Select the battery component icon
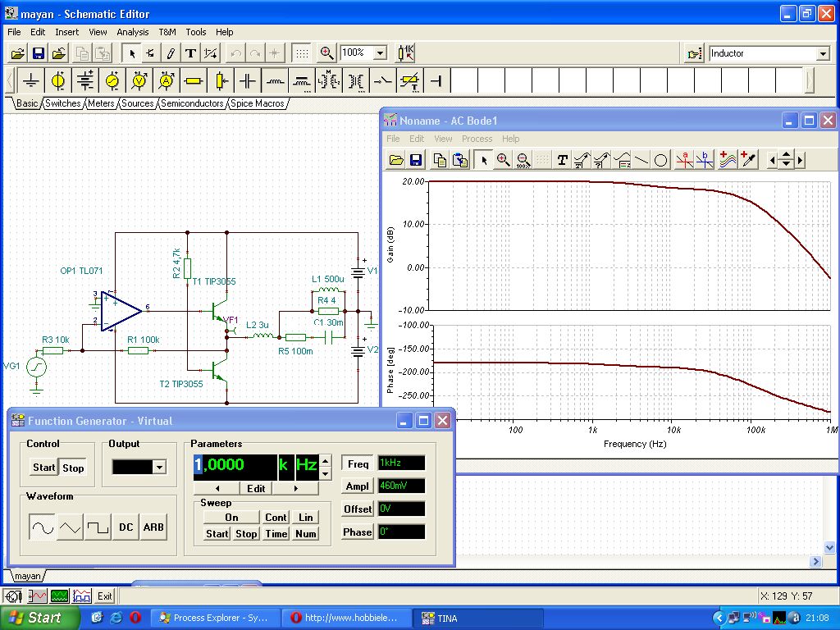Viewport: 840px width, 630px height. coord(85,80)
